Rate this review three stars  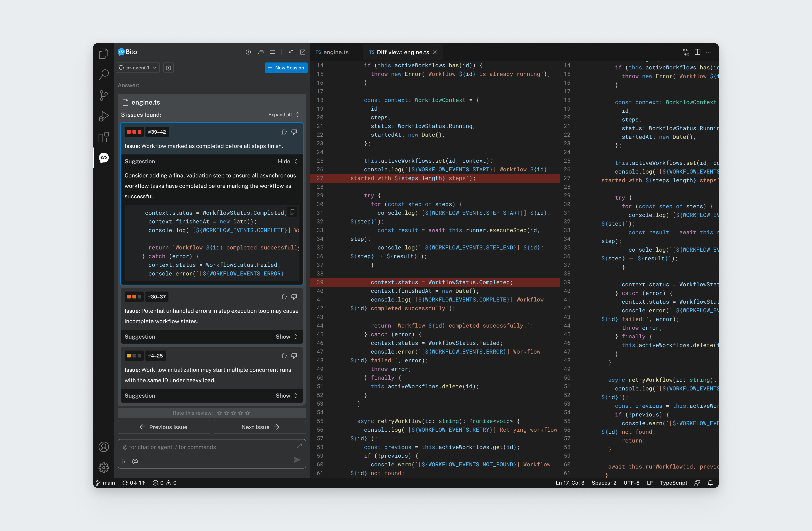coord(233,413)
